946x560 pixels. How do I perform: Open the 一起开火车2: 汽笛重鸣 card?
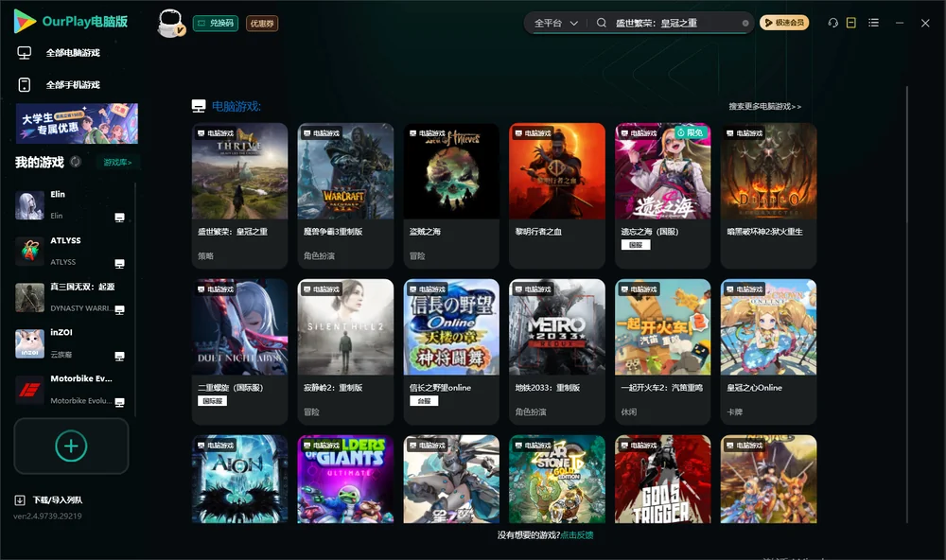coord(662,352)
